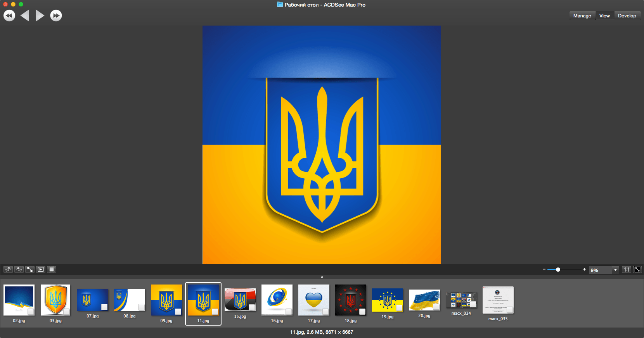Viewport: 644px width, 338px height.
Task: Tick the checkbox on the 19.jpg thumbnail
Action: click(x=399, y=308)
